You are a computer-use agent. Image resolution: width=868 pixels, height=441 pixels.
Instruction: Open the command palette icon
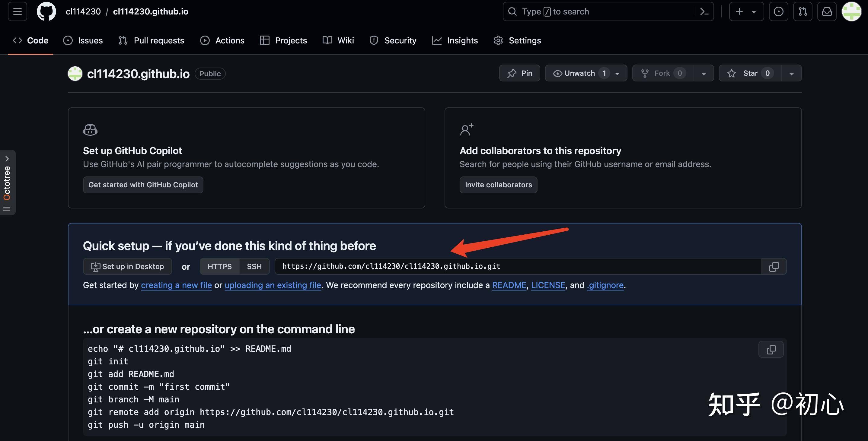pos(704,11)
